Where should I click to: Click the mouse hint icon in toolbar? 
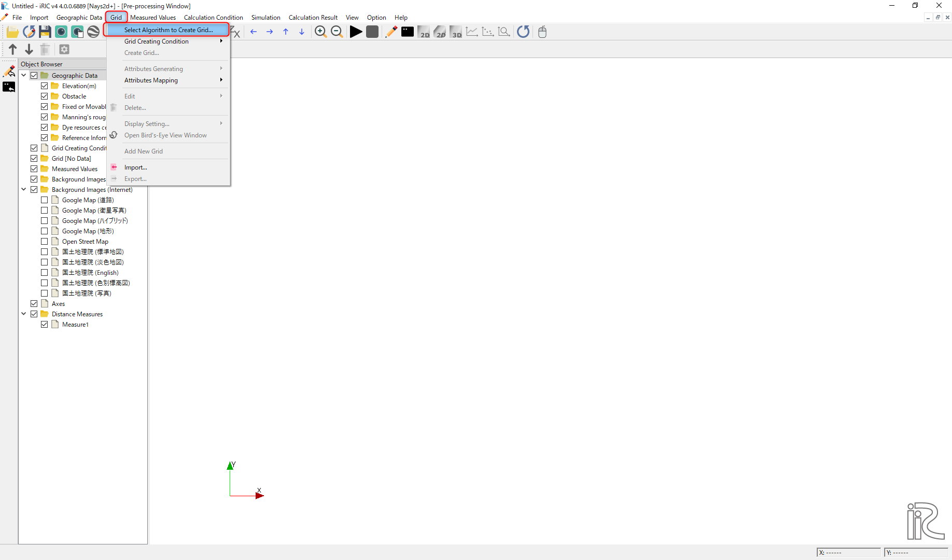pyautogui.click(x=542, y=32)
